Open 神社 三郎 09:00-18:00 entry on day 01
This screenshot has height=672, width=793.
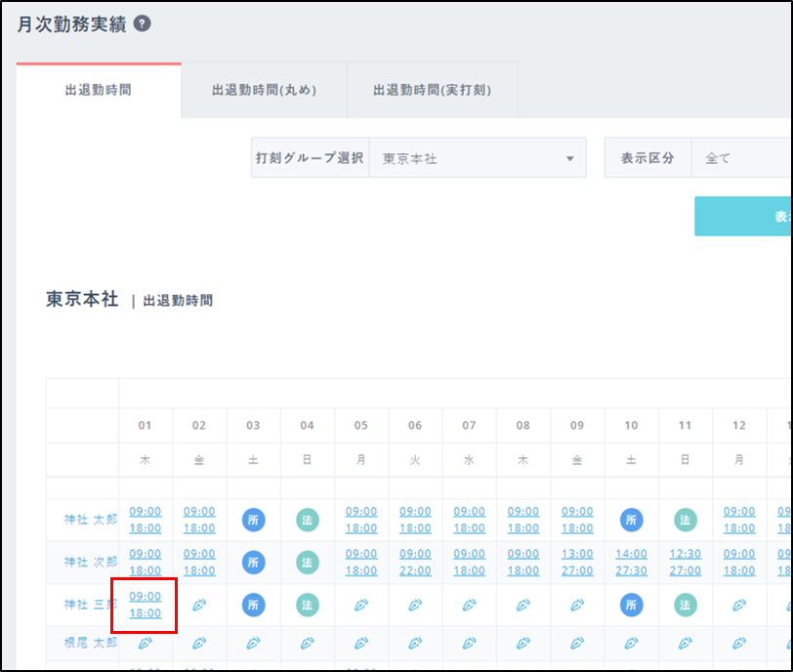tap(146, 605)
